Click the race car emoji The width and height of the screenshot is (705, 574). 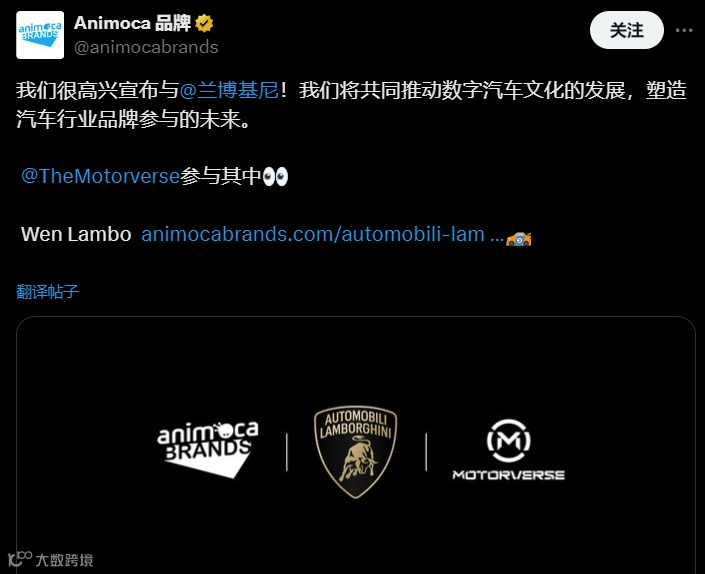(x=518, y=238)
